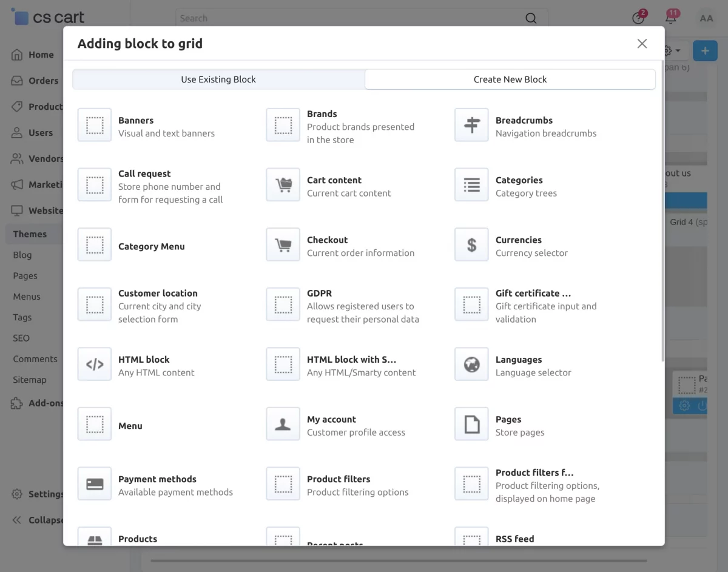Pick the Menu block icon
Viewport: 728px width, 572px height.
click(95, 424)
